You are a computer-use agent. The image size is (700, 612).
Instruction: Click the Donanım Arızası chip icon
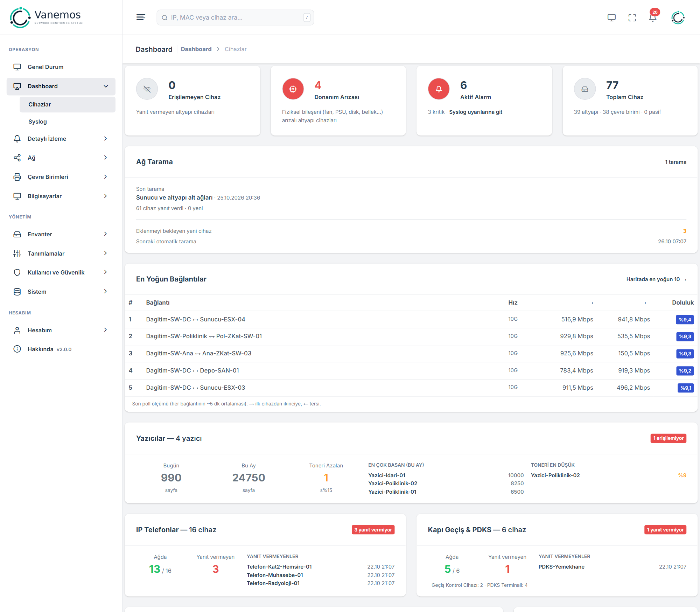[293, 89]
